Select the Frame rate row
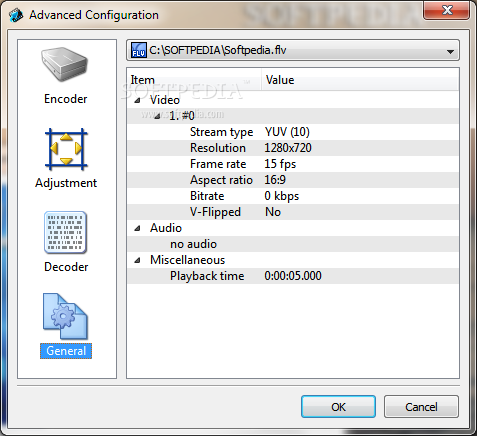Viewport: 477px width, 436px height. click(293, 164)
